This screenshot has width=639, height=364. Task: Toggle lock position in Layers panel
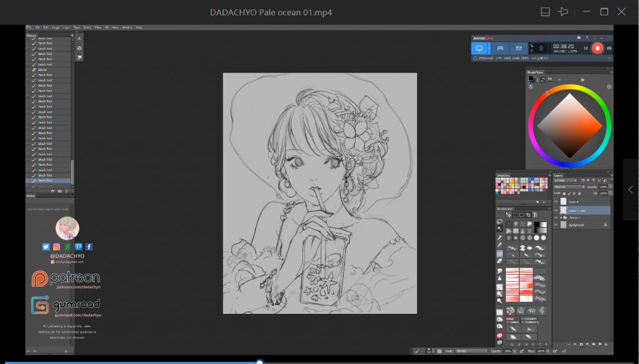pos(574,193)
